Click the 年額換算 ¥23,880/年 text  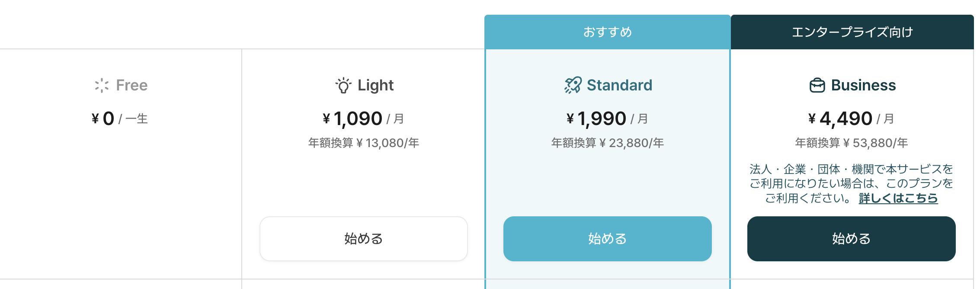(x=608, y=143)
